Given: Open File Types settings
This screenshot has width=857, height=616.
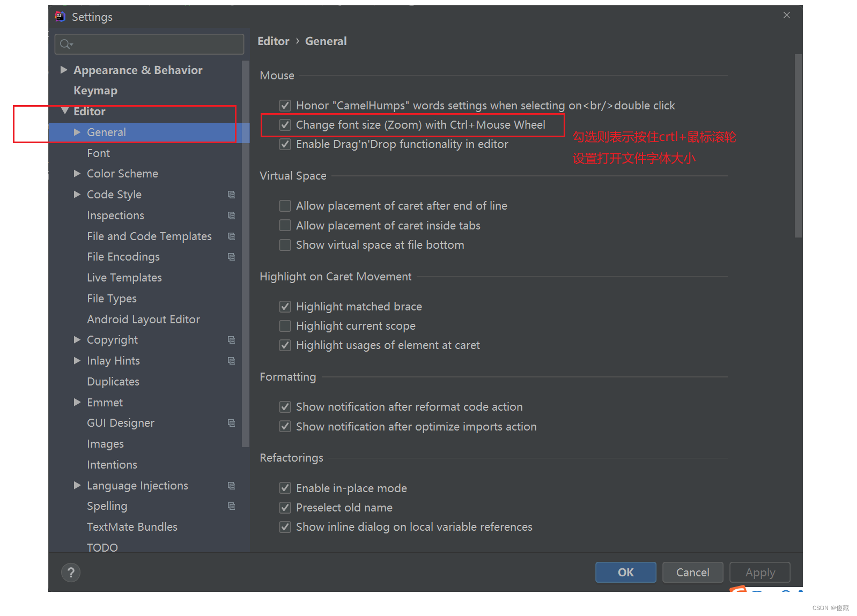Looking at the screenshot, I should [x=112, y=299].
